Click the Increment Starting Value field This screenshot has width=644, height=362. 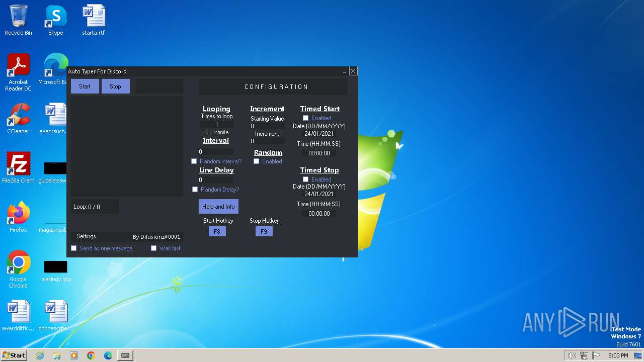point(267,126)
